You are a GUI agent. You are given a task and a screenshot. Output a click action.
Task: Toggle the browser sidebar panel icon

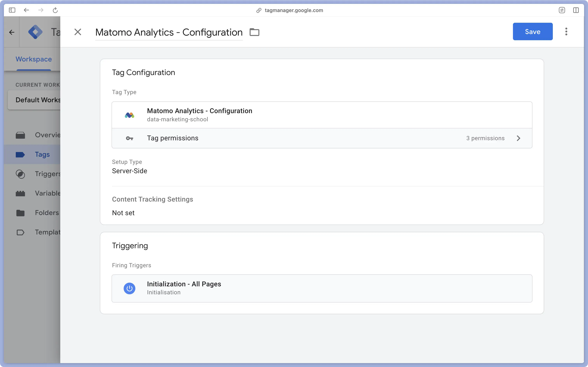click(12, 10)
